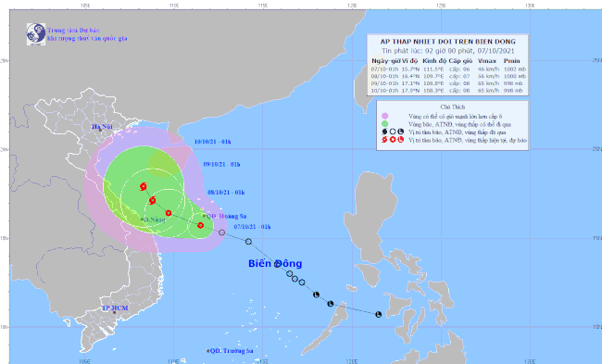The height and width of the screenshot is (364, 602).
Task: Select the Đ.Nẵng city label
Action: [155, 220]
